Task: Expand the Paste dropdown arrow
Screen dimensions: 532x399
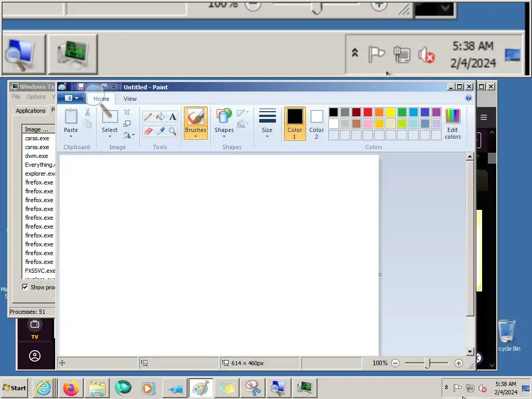Action: (71, 137)
